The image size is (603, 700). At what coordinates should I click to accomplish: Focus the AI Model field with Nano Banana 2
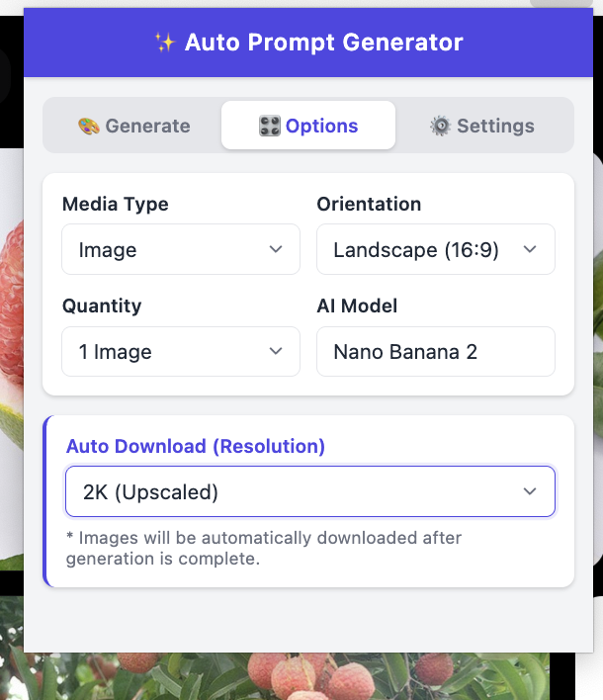point(436,352)
